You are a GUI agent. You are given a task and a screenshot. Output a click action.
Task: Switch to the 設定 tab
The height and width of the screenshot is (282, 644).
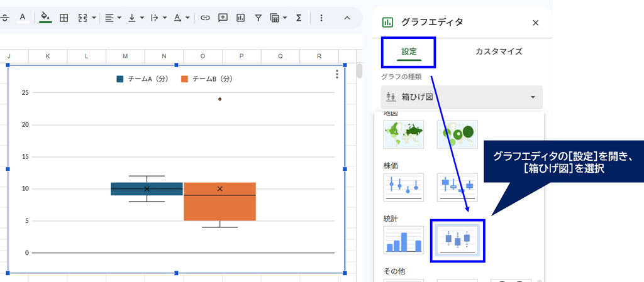tap(409, 52)
